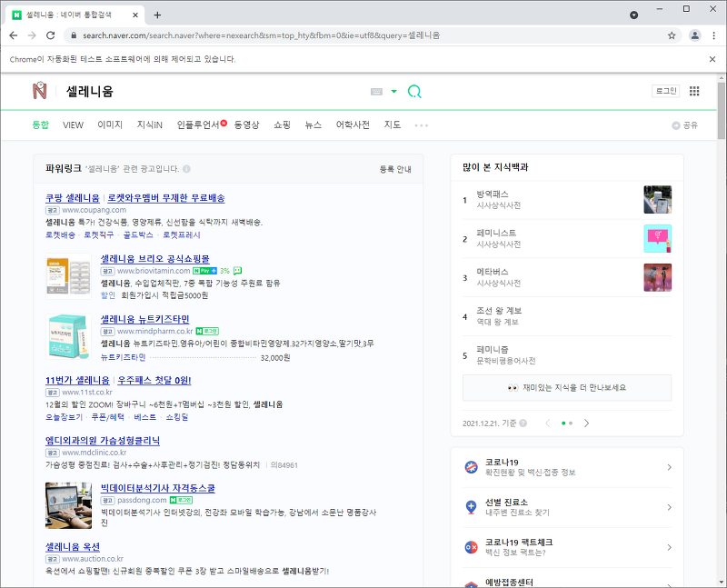The height and width of the screenshot is (588, 727).
Task: Click the browser back arrow
Action: [13, 35]
